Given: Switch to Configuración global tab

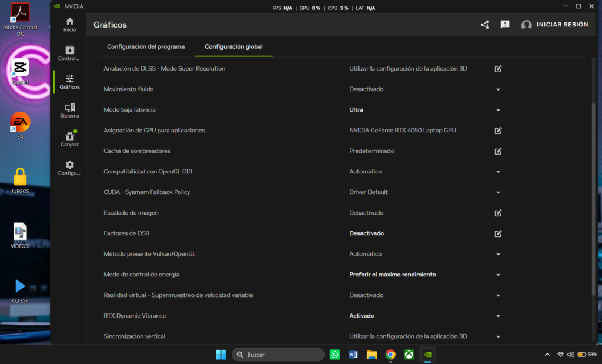Looking at the screenshot, I should click(233, 46).
